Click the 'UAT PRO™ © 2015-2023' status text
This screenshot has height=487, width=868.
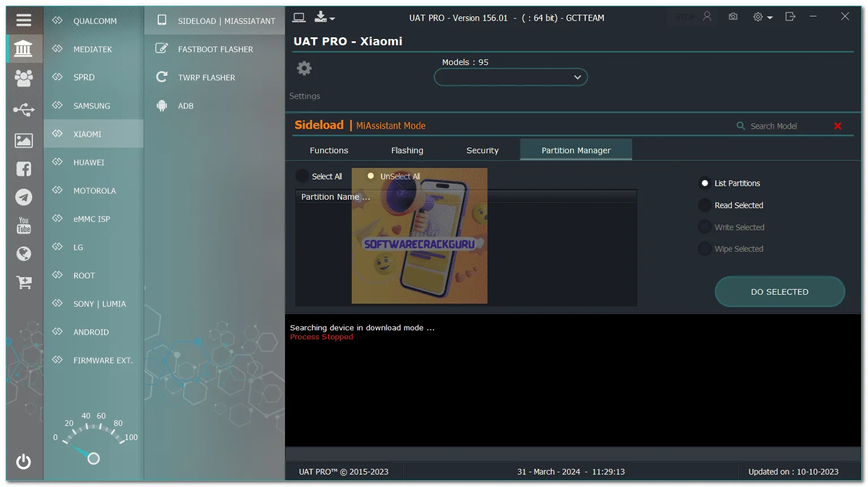tap(344, 472)
